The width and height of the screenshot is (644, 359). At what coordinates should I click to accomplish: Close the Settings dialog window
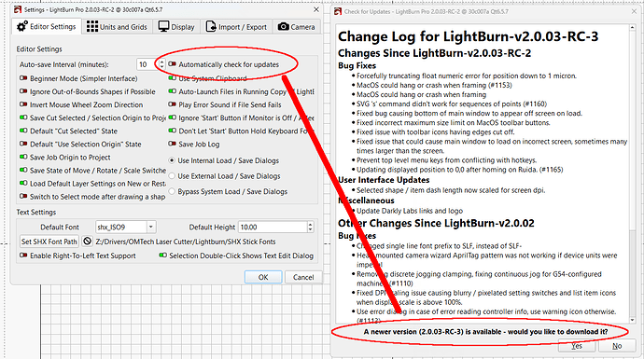(x=315, y=9)
